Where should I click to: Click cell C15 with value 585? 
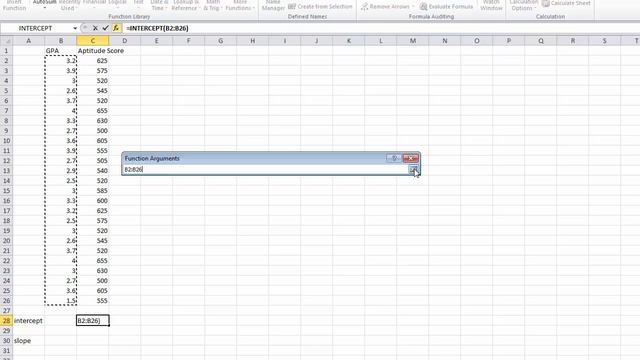[93, 191]
